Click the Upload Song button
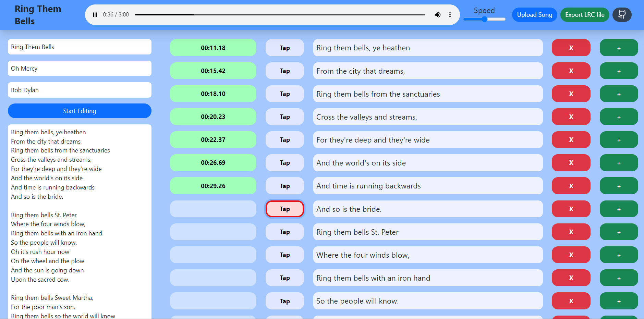Screen dimensions: 644x319 535,15
